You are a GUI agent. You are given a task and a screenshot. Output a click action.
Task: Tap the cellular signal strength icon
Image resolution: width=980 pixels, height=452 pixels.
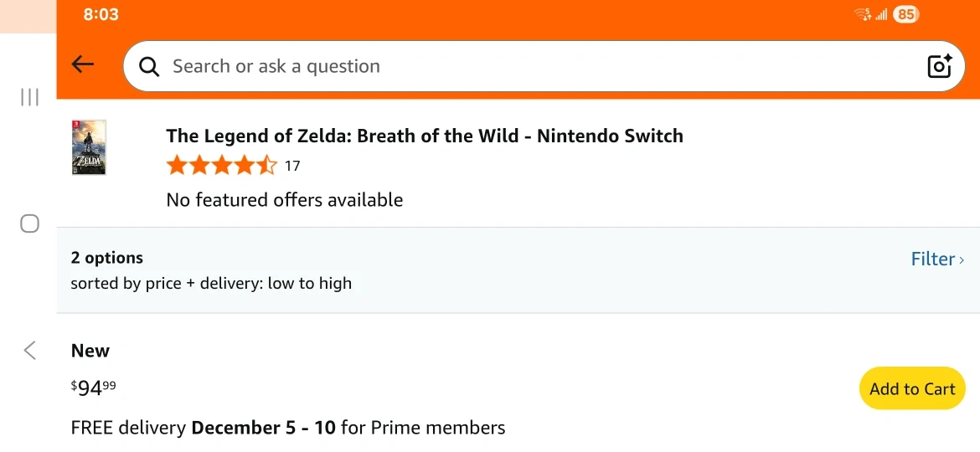click(881, 14)
